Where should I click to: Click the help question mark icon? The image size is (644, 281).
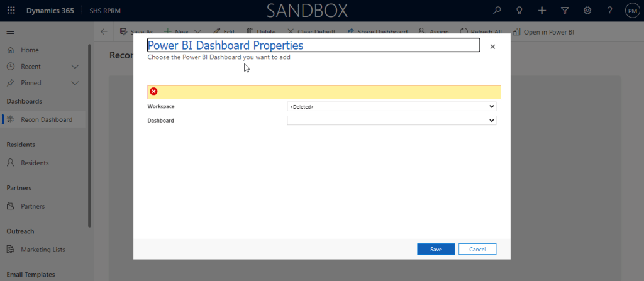coord(609,11)
